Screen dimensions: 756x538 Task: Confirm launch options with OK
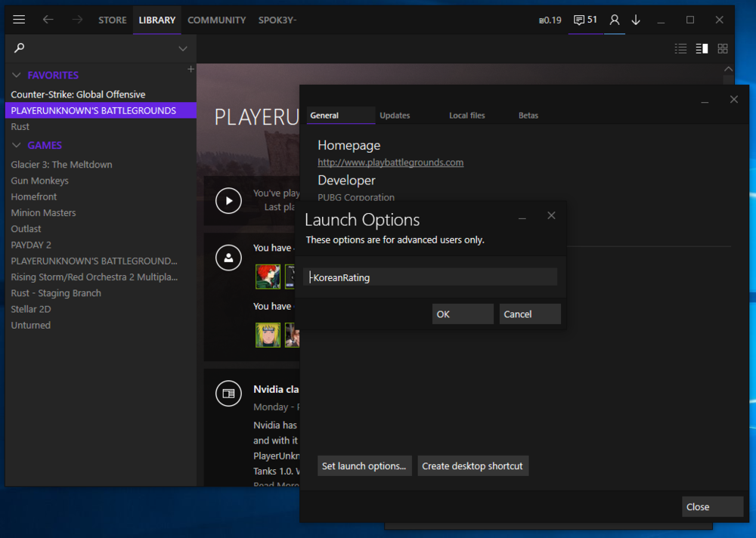(463, 314)
